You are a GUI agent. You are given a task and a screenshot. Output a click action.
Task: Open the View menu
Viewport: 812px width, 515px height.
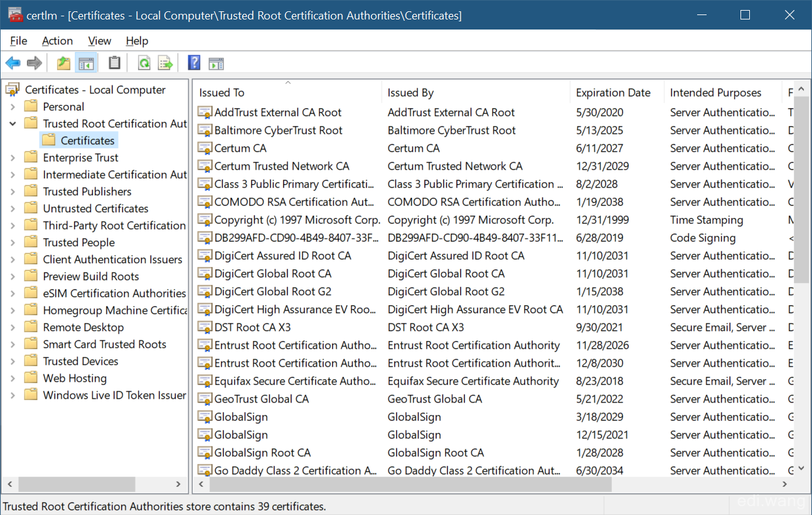point(99,41)
